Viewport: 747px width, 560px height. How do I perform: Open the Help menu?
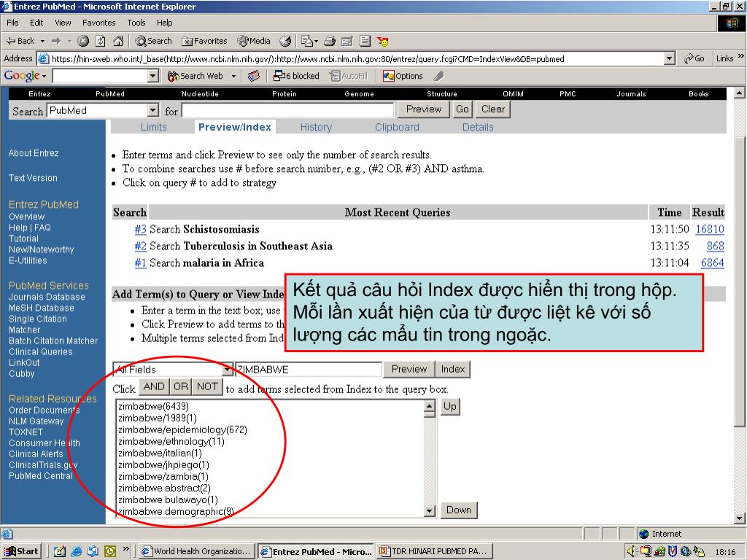(164, 23)
